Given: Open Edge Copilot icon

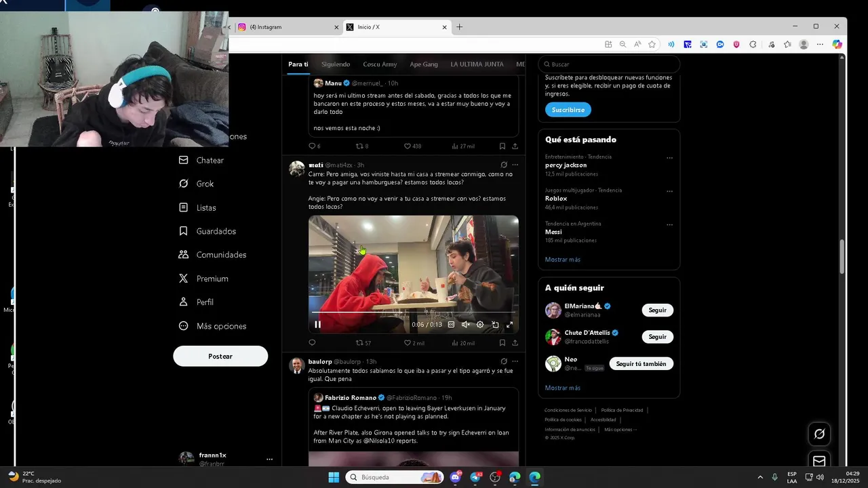Looking at the screenshot, I should pos(837,44).
